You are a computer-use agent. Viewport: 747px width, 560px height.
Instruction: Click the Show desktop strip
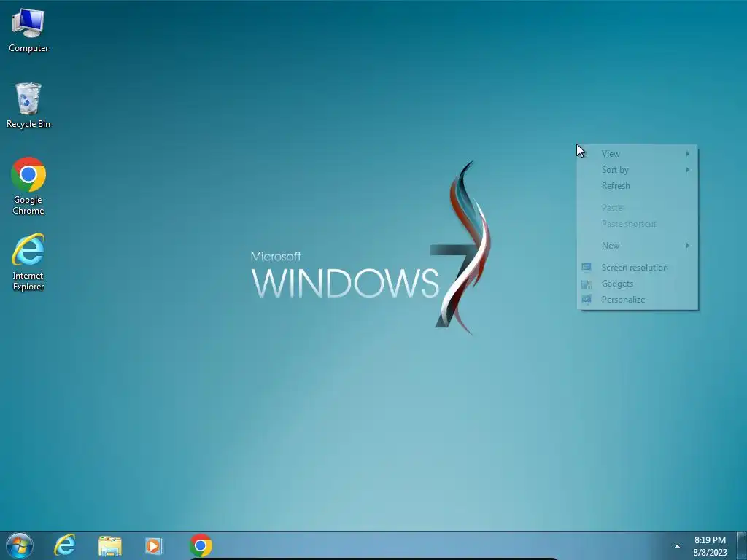pyautogui.click(x=742, y=545)
